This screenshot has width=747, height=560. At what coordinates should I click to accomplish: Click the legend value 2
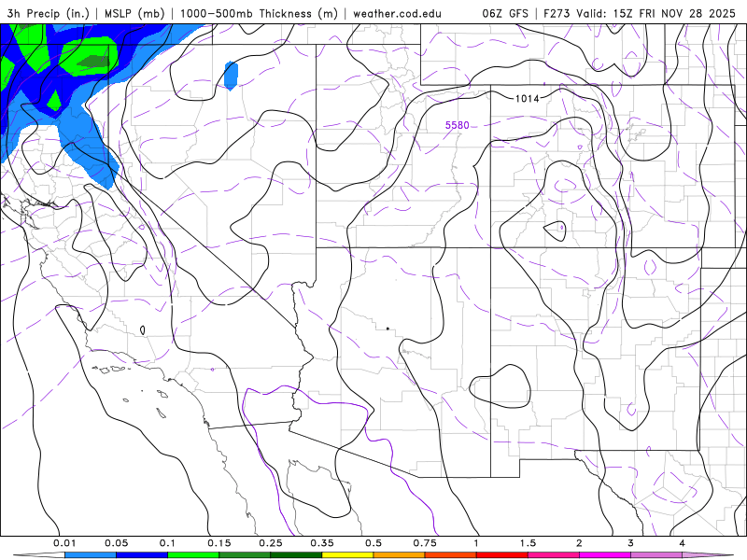[579, 543]
